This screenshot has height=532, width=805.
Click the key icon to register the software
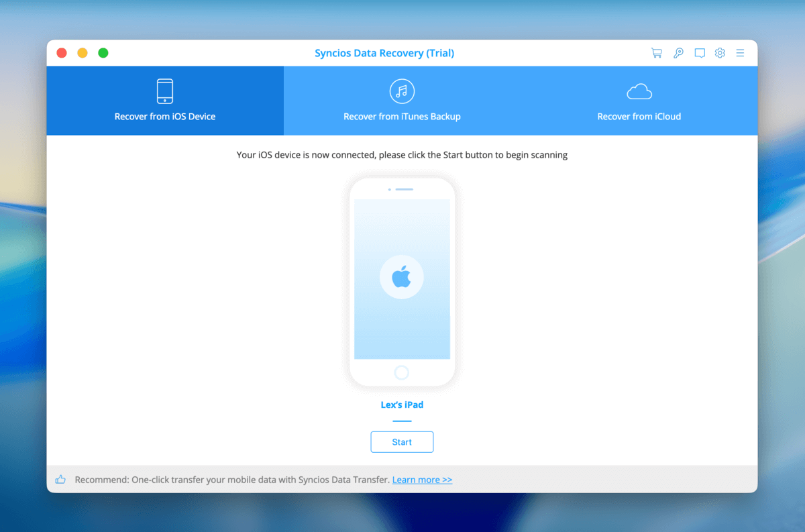click(x=678, y=52)
